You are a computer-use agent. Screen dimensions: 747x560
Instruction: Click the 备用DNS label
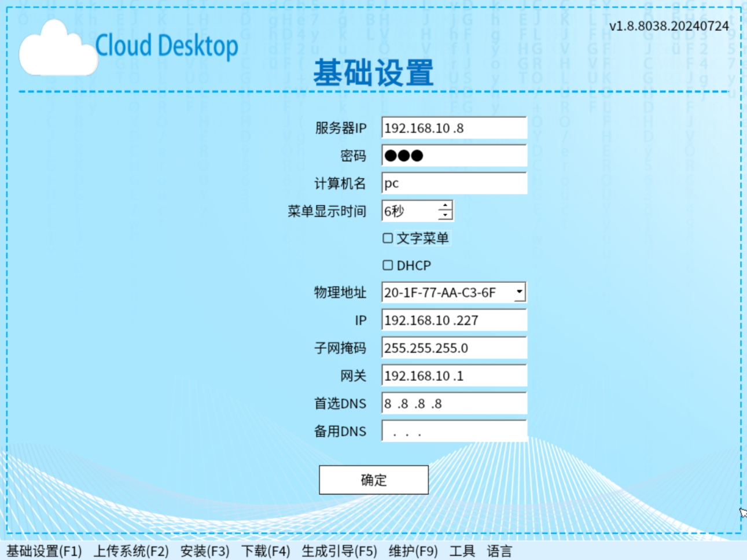(x=340, y=431)
